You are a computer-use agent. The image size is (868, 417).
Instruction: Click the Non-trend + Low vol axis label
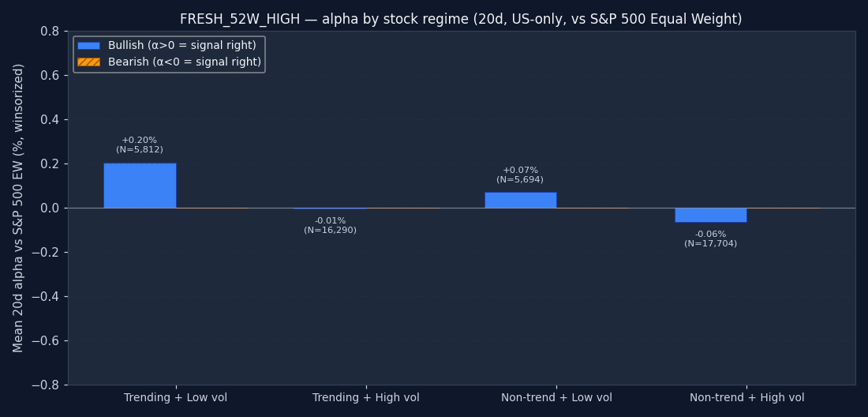pos(556,398)
